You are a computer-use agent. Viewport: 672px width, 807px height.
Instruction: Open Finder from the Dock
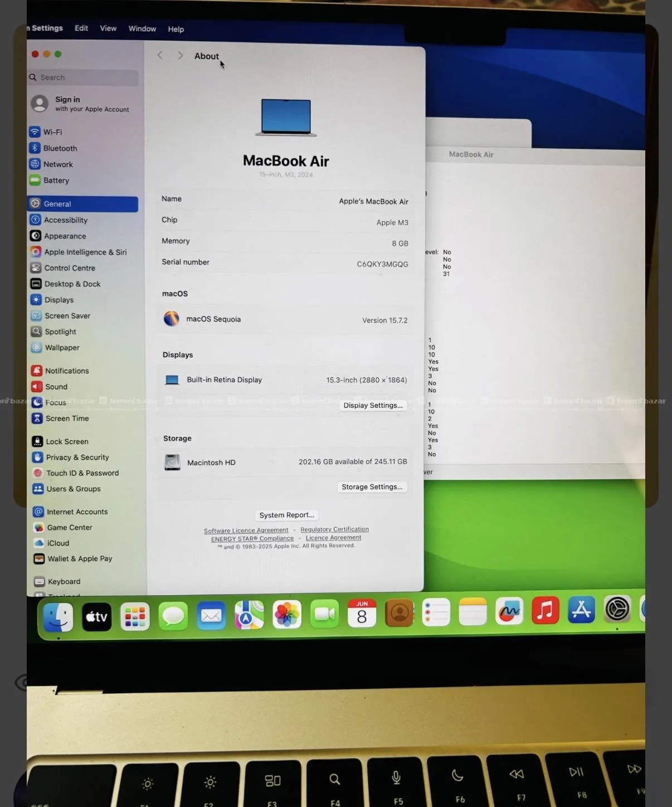58,618
